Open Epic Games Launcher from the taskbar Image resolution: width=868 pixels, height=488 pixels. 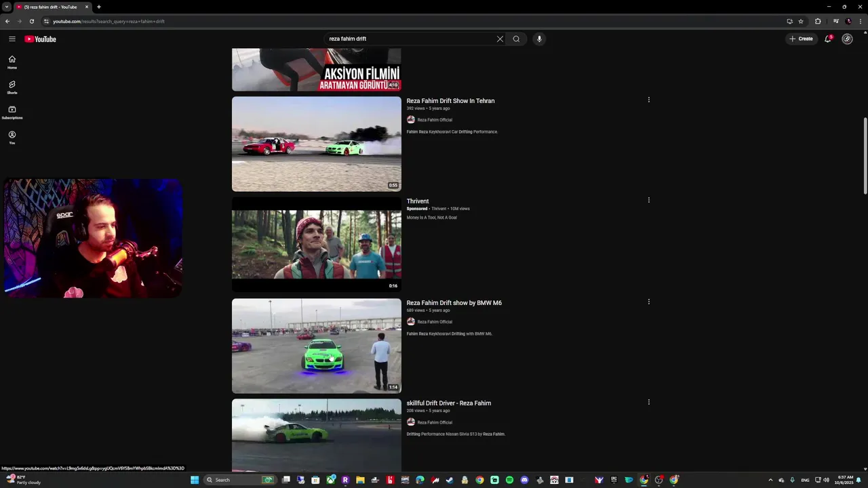pyautogui.click(x=614, y=480)
